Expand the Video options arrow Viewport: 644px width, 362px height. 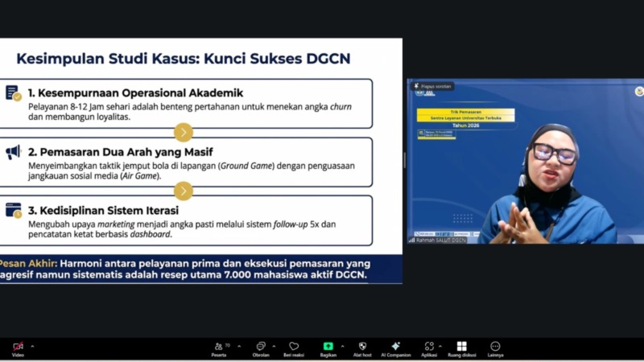pos(32,346)
